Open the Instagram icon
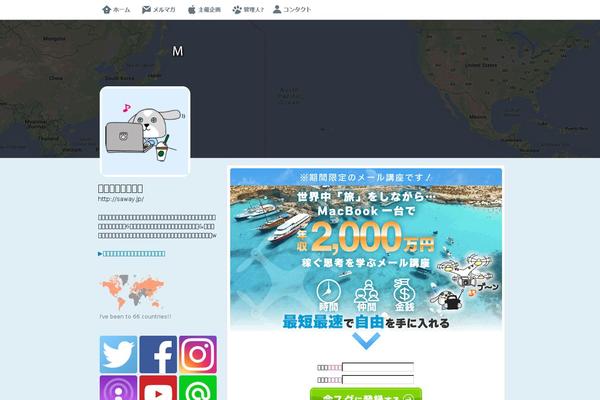Screen dimensions: 600x400 coord(198,354)
